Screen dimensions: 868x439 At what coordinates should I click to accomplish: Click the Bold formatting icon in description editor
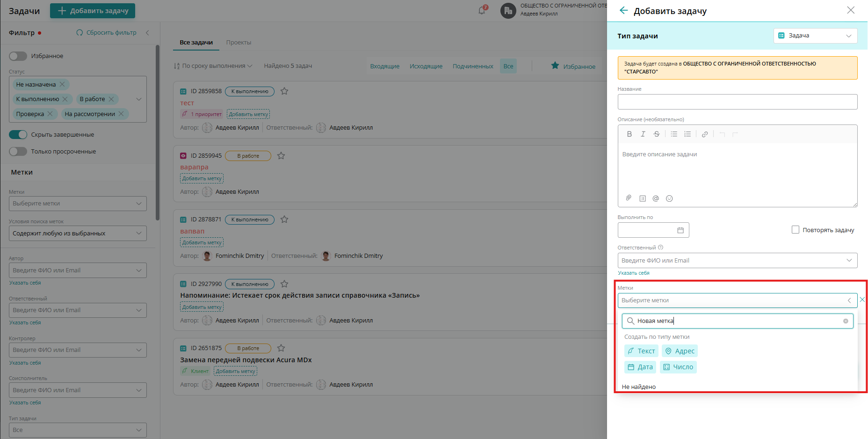[629, 134]
